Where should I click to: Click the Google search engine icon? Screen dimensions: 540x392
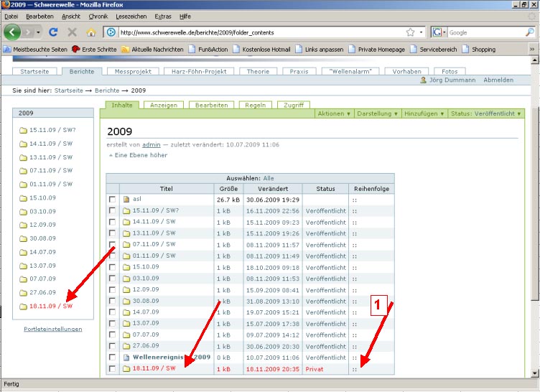pyautogui.click(x=439, y=32)
